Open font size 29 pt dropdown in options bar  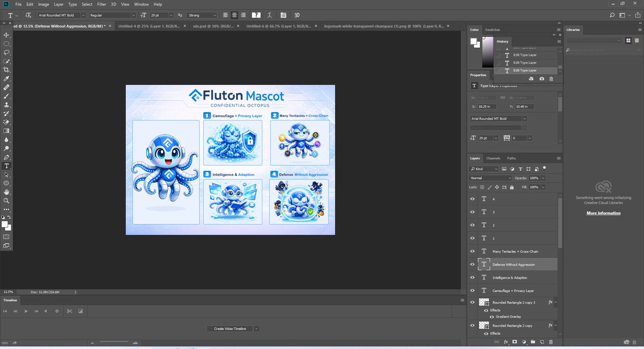pos(171,15)
